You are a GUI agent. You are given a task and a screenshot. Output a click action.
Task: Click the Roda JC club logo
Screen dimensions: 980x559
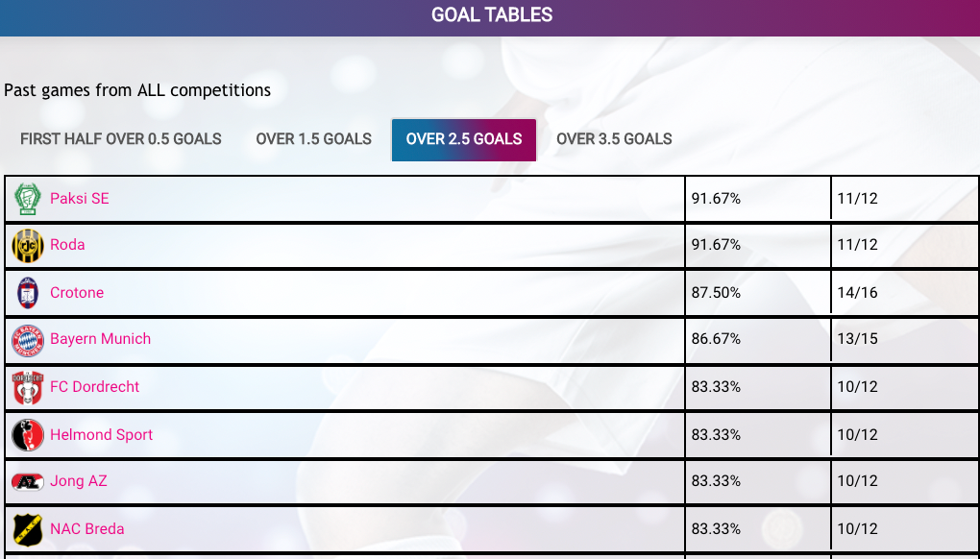pos(28,246)
